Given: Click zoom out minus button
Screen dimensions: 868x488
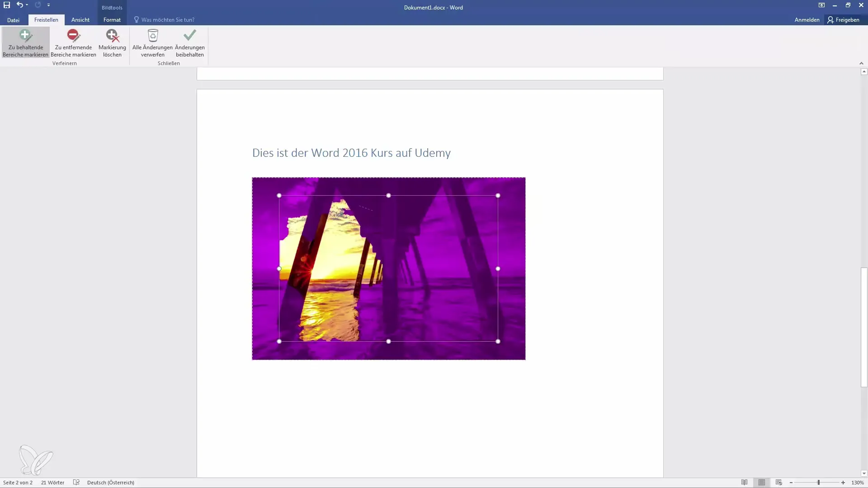Looking at the screenshot, I should tap(791, 483).
